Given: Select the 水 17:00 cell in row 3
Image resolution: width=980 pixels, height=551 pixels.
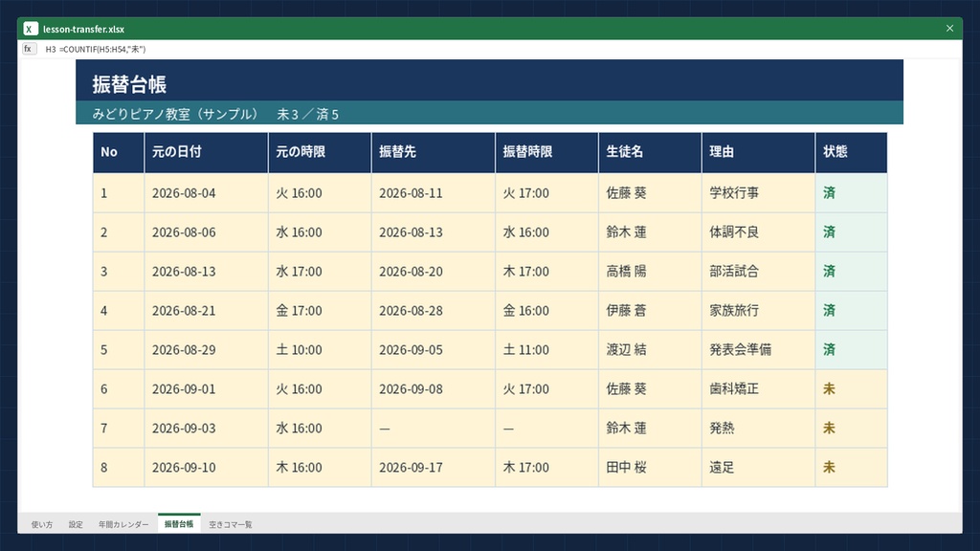Looking at the screenshot, I should click(x=320, y=272).
